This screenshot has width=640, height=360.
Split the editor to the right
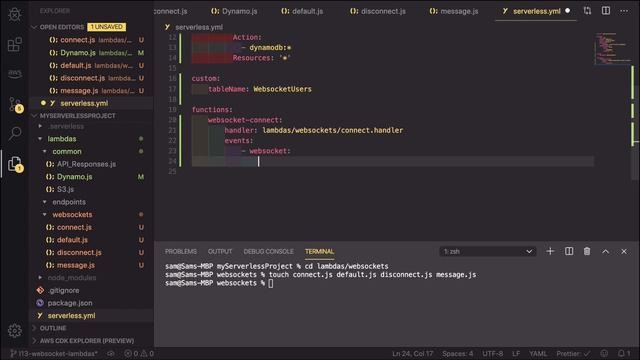(606, 11)
